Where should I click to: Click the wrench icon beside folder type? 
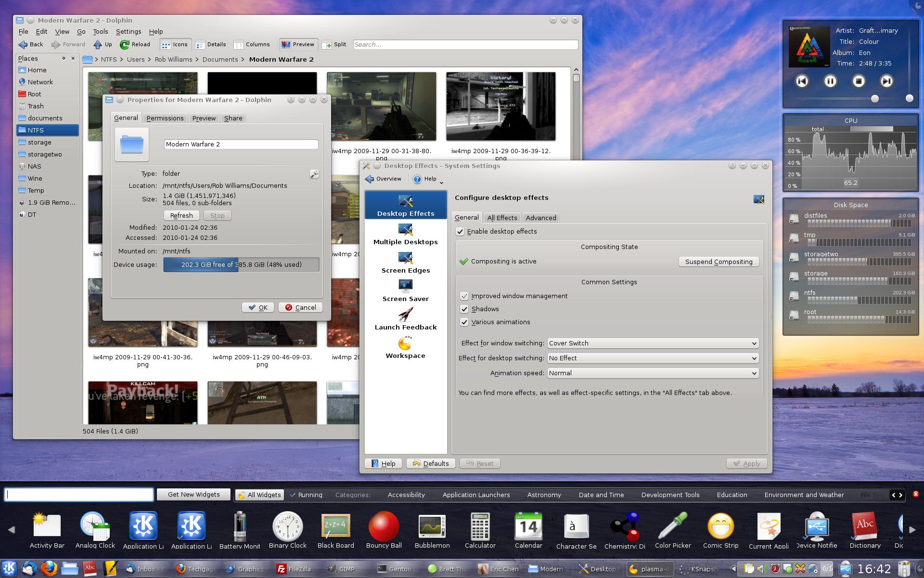314,174
